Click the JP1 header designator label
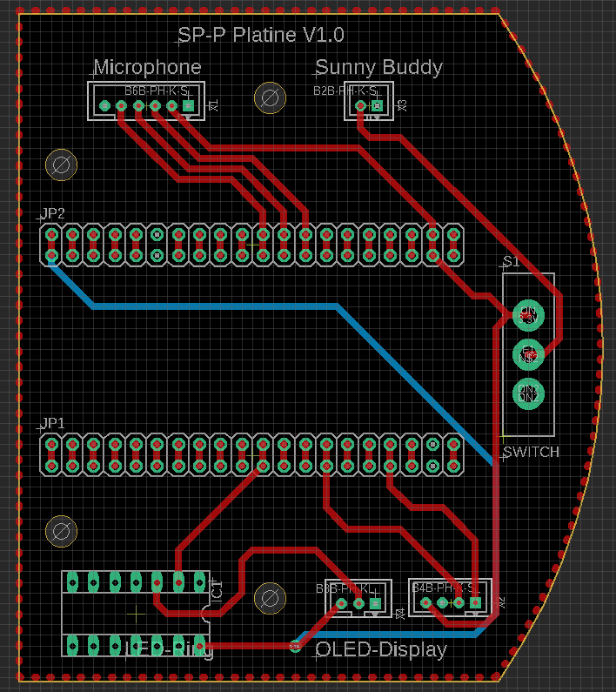Image resolution: width=616 pixels, height=692 pixels. (52, 423)
